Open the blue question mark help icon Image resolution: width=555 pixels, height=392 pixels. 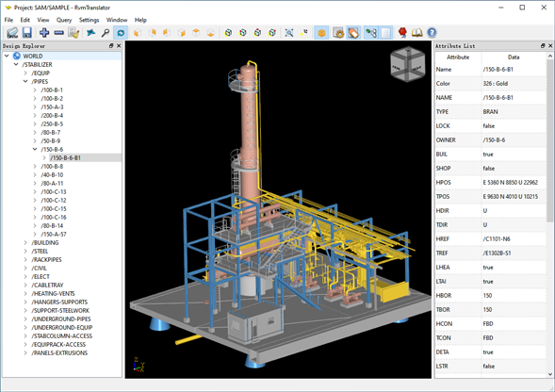pos(432,33)
